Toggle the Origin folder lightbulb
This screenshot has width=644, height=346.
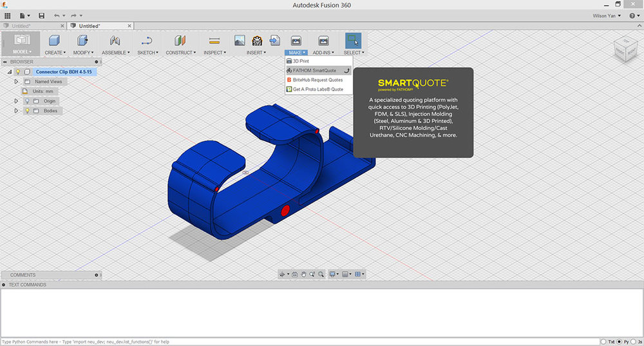point(27,101)
